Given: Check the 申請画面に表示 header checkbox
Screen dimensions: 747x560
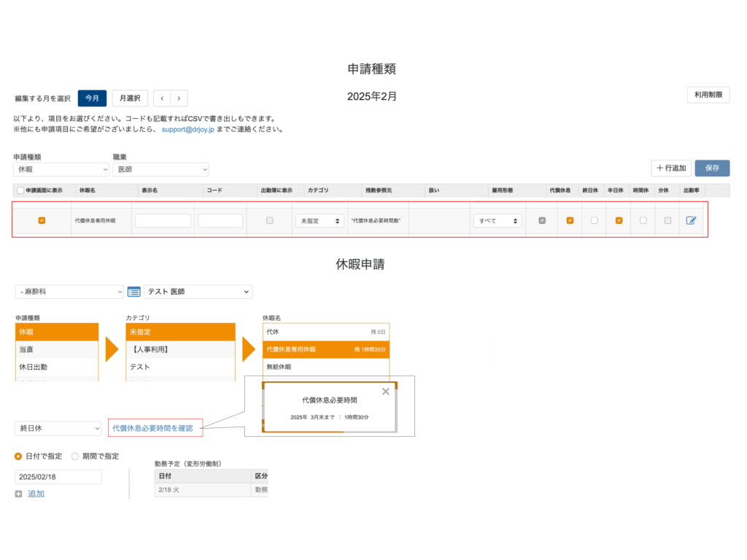Looking at the screenshot, I should coord(20,190).
